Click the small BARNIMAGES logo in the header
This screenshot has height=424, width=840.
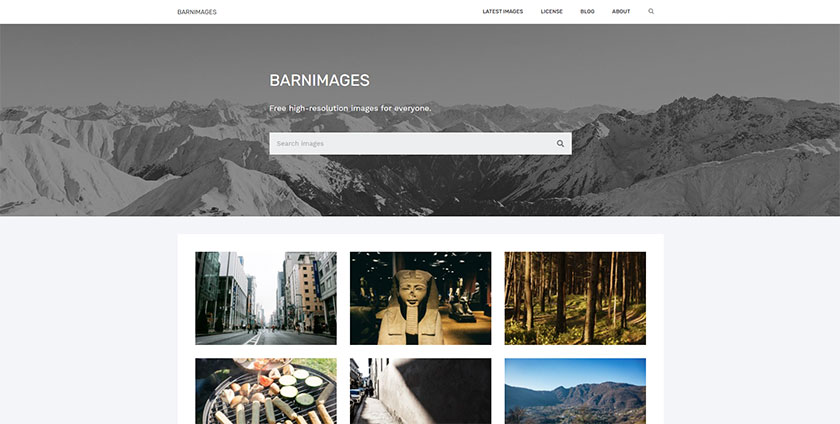tap(197, 12)
